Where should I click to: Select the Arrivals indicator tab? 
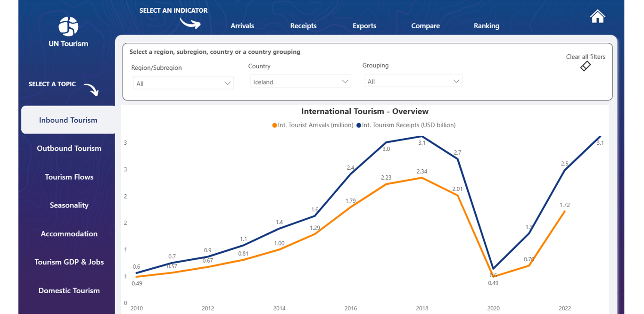click(242, 26)
